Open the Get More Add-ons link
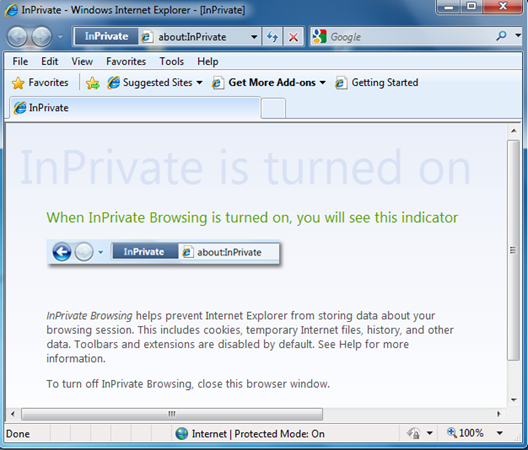The height and width of the screenshot is (450, 528). 272,83
